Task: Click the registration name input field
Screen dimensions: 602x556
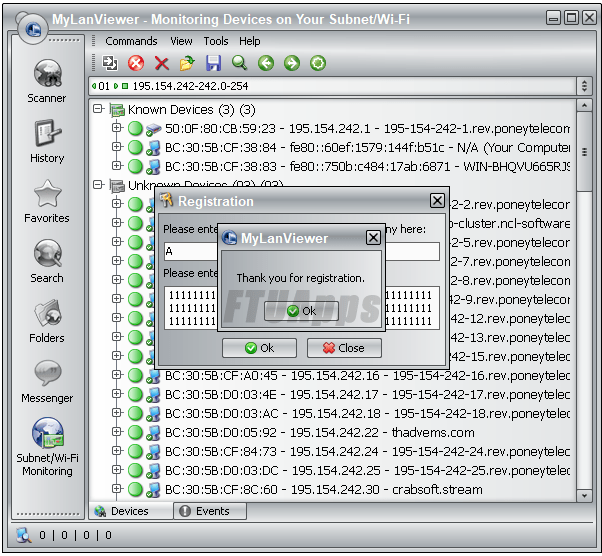Action: point(302,252)
